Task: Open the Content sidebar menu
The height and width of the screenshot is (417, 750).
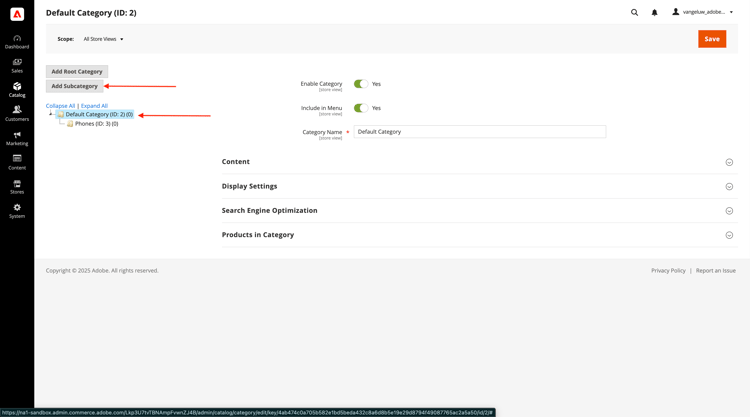Action: pyautogui.click(x=17, y=163)
